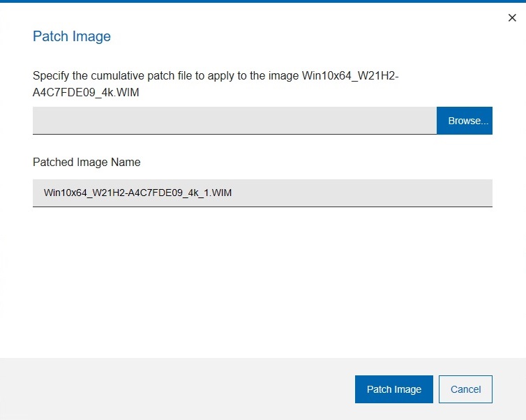Click the Patched Image Name label

tap(87, 162)
